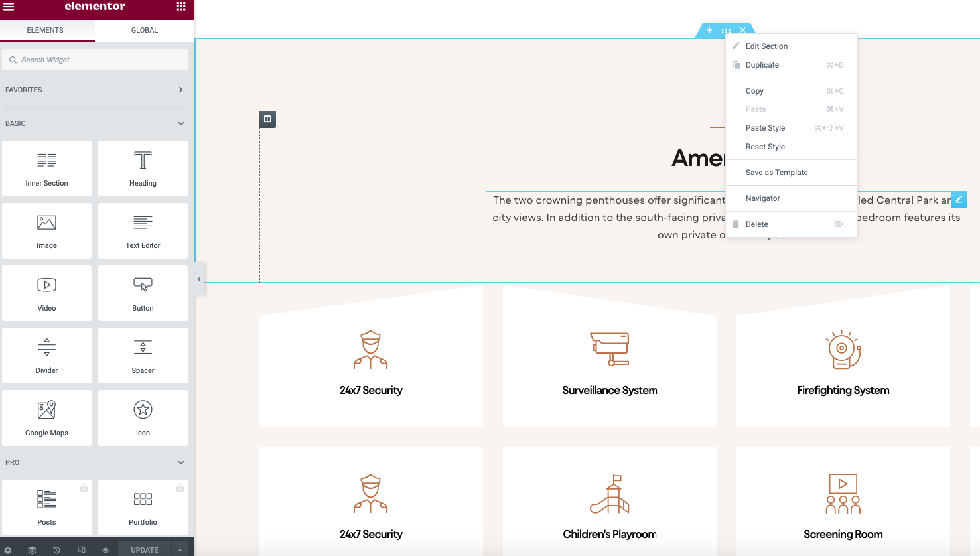Expand the Favorites category

[x=180, y=90]
